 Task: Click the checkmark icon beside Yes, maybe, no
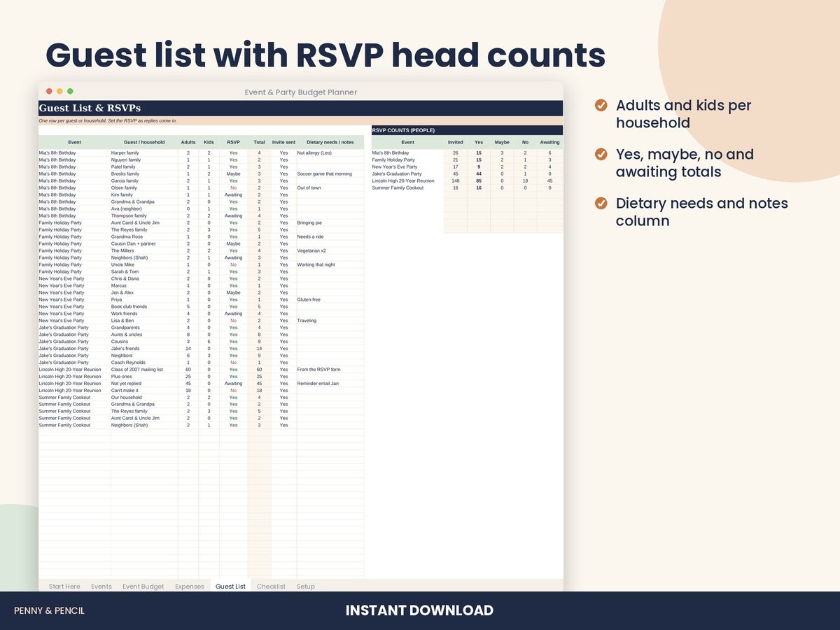click(x=601, y=154)
